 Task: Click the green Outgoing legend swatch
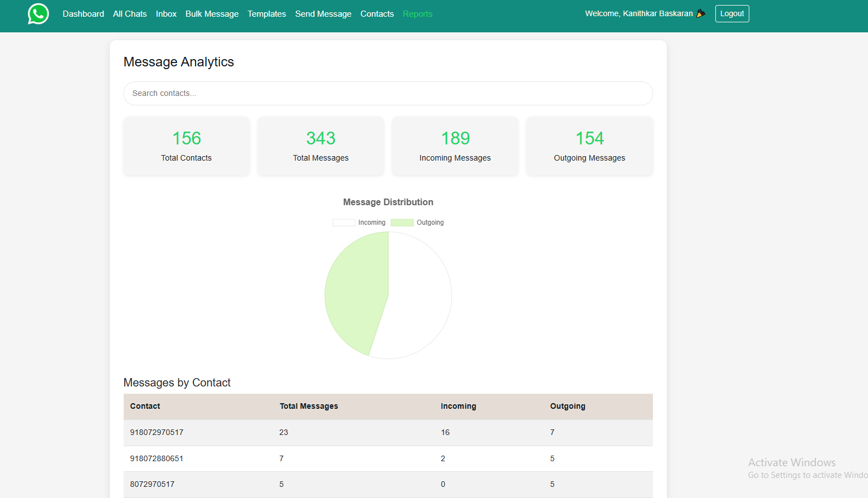402,222
